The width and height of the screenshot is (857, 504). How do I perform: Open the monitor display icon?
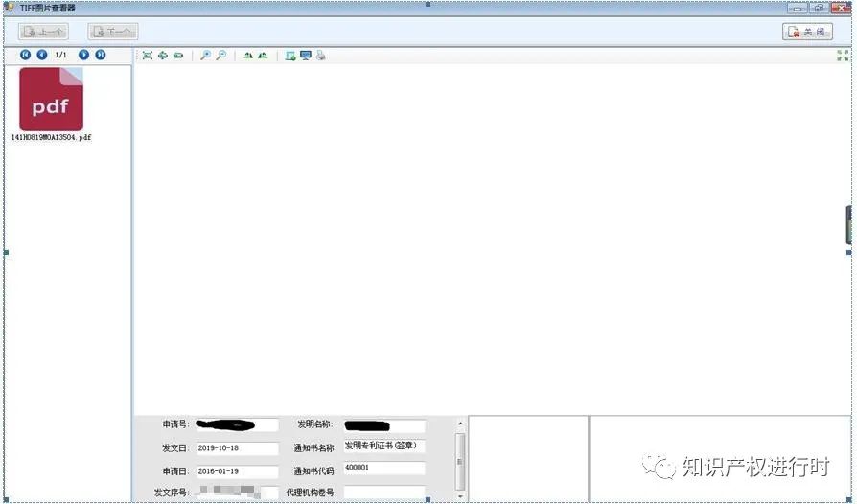pos(306,56)
